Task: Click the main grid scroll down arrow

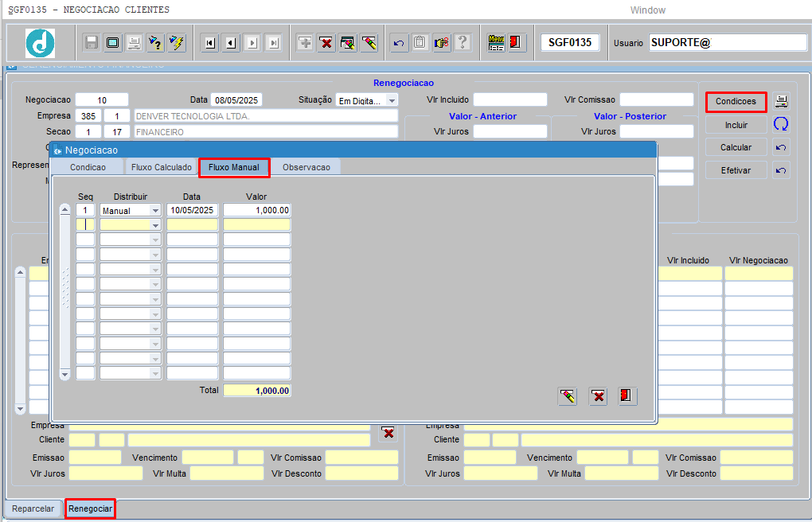Action: tap(20, 408)
